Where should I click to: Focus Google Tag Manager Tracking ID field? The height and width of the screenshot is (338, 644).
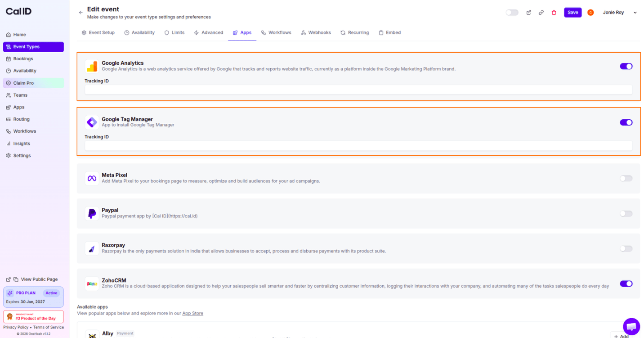(358, 145)
